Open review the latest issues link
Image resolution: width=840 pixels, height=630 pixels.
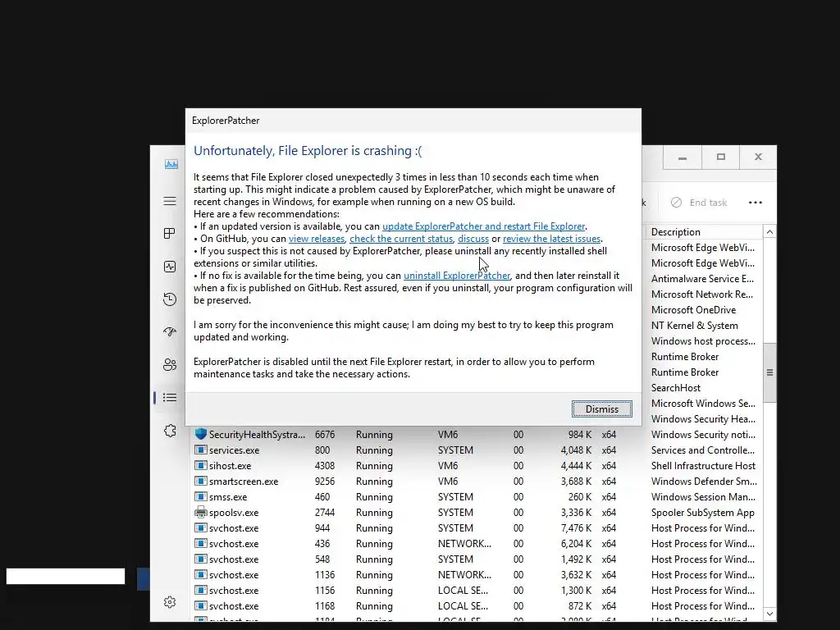[x=551, y=239]
